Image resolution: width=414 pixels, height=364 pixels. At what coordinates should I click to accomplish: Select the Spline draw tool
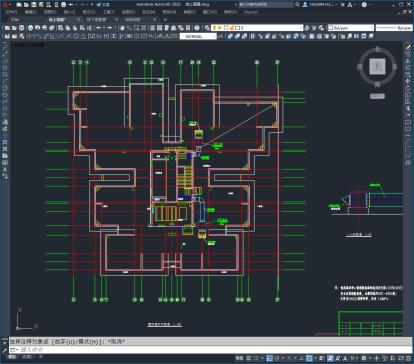coord(5,101)
